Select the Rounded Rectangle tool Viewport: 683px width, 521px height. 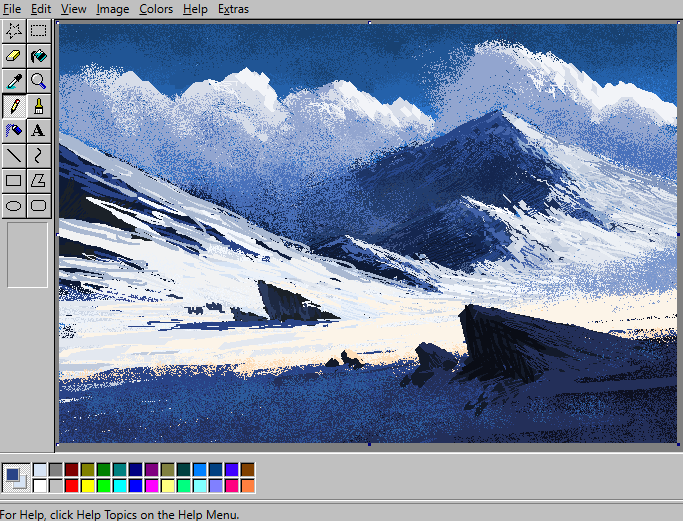(39, 205)
